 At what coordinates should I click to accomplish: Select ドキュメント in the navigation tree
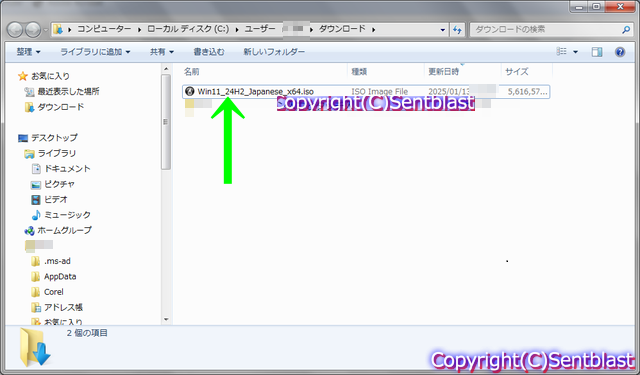pos(67,169)
